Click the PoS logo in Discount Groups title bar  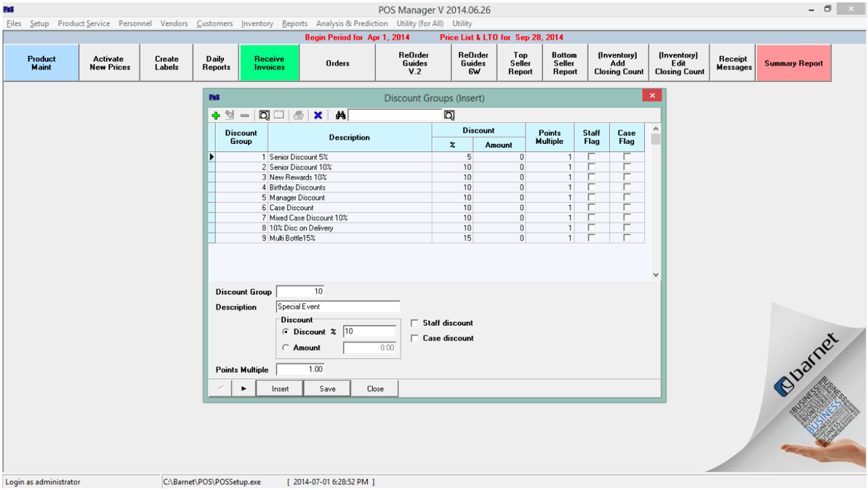coord(214,97)
